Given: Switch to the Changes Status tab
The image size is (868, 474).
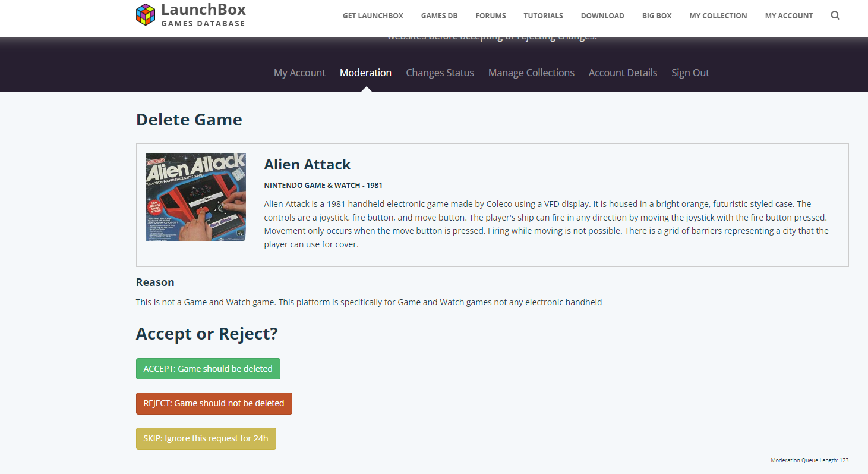Looking at the screenshot, I should (440, 73).
